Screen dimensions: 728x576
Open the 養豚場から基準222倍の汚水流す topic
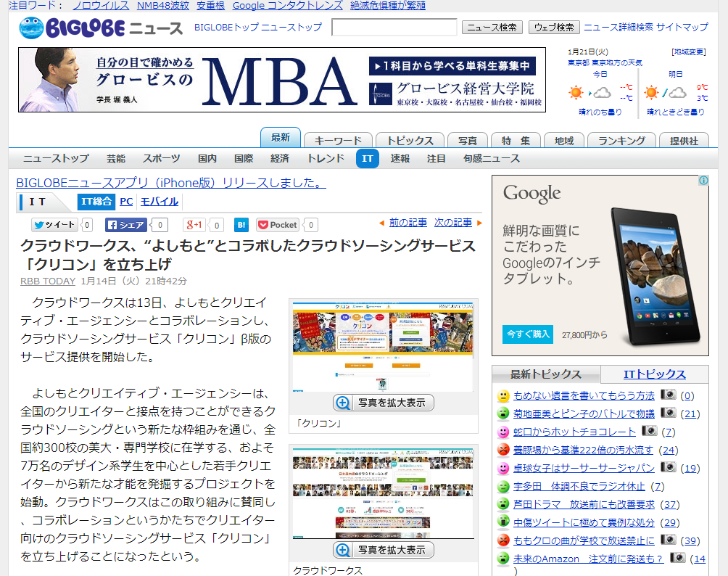(x=583, y=450)
